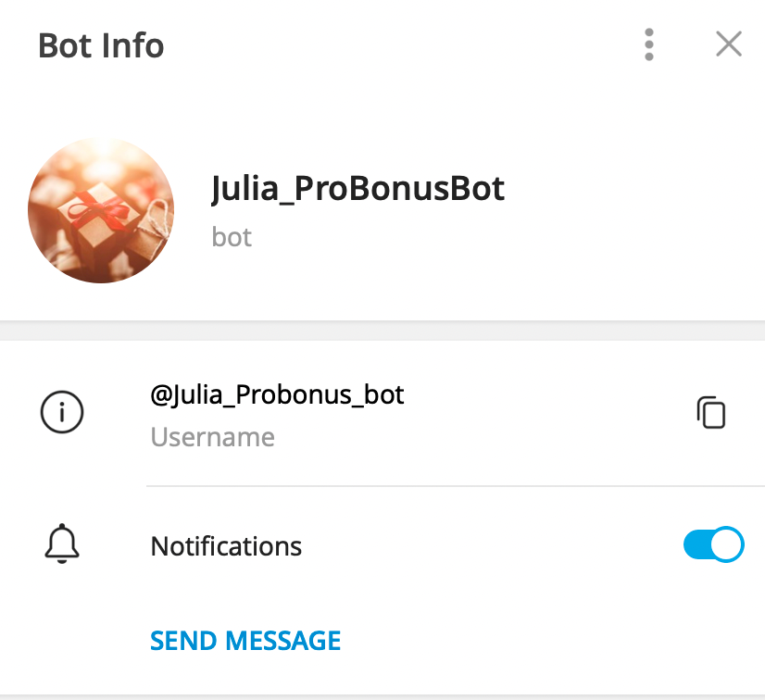Open the three-dot more options menu
The height and width of the screenshot is (700, 765).
point(649,44)
